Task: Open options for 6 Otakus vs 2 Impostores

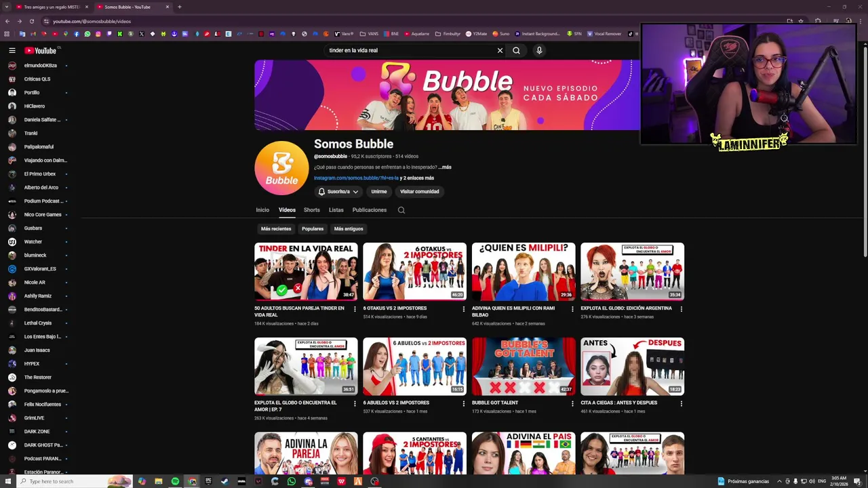Action: point(464,309)
